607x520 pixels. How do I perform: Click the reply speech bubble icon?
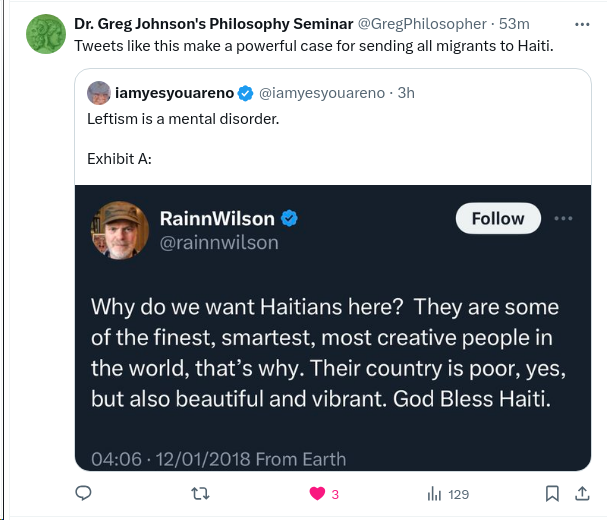[x=84, y=493]
